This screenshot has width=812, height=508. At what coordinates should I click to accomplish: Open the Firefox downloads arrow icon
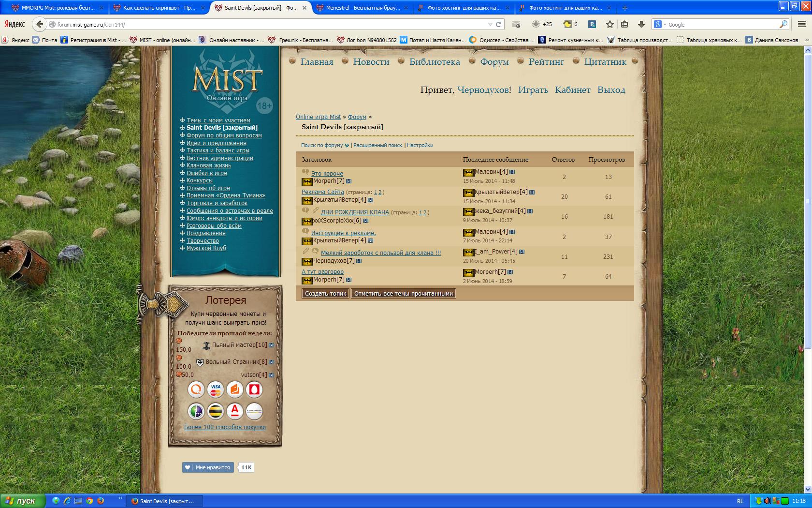tap(641, 24)
